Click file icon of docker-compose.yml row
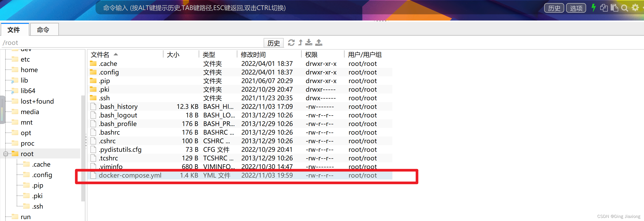The width and height of the screenshot is (644, 221). click(93, 175)
